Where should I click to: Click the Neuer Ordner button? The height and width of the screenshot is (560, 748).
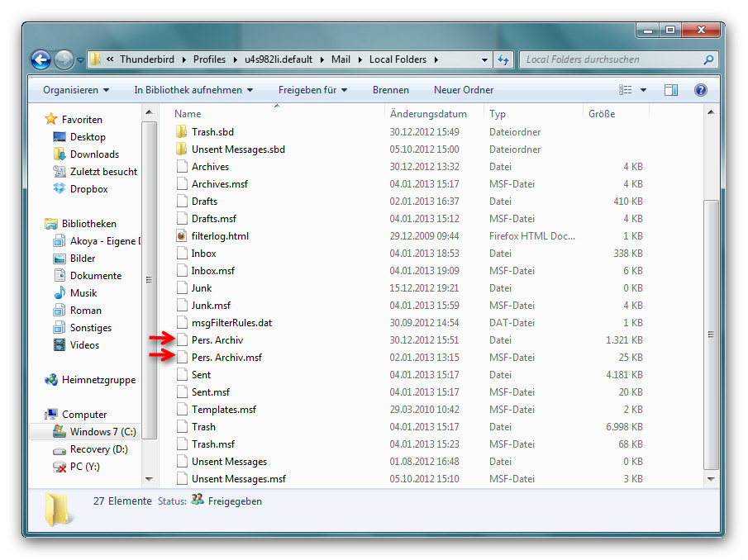click(x=463, y=90)
